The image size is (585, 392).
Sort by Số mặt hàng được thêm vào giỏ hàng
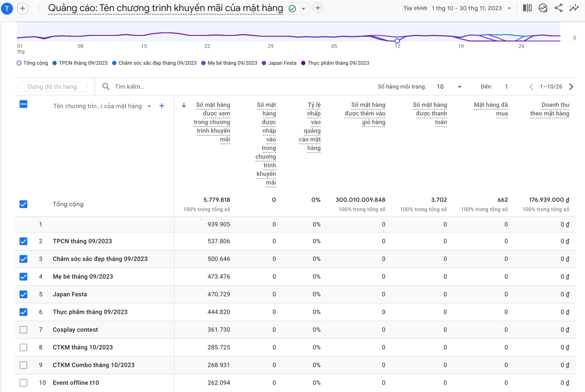(x=365, y=113)
